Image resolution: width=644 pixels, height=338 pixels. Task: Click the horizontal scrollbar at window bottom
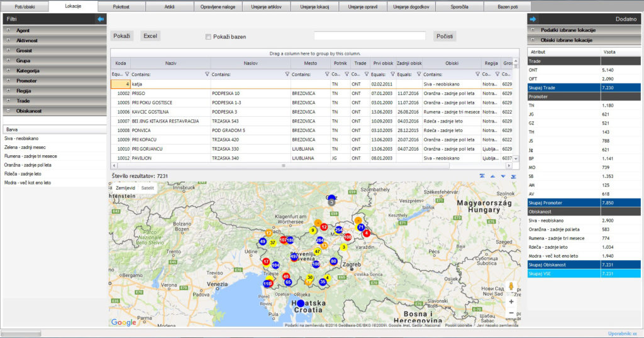(21, 333)
